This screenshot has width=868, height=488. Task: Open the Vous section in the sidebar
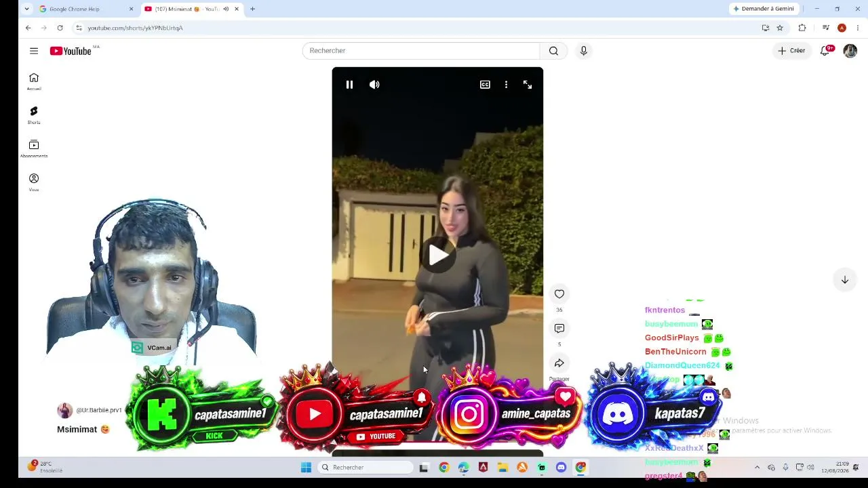click(34, 182)
